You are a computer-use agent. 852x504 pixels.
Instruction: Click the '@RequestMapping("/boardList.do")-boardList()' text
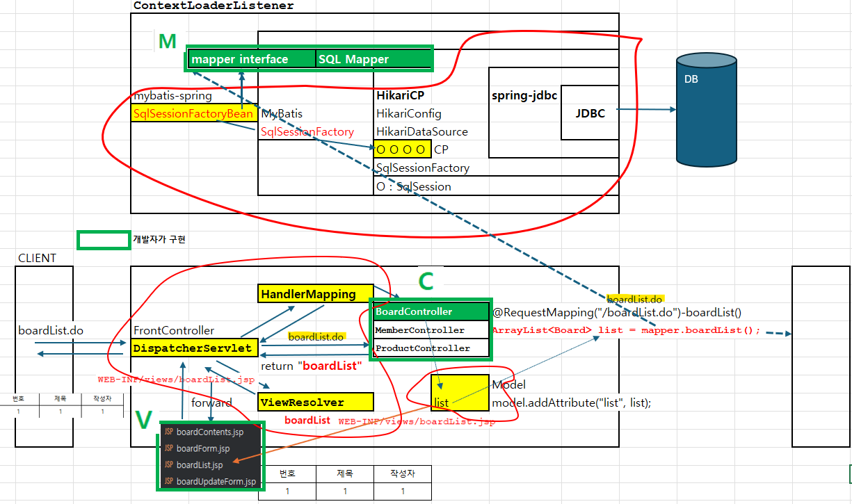tap(618, 313)
